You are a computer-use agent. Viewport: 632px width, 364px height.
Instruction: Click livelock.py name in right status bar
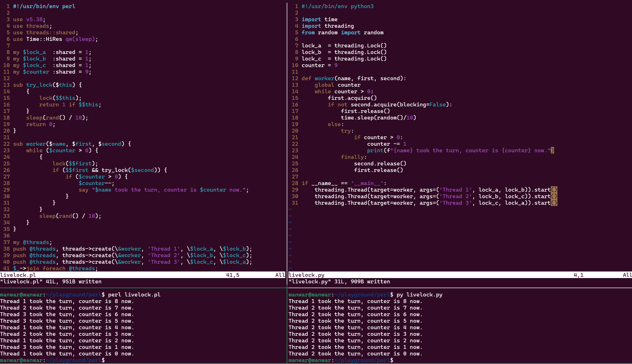click(x=306, y=275)
